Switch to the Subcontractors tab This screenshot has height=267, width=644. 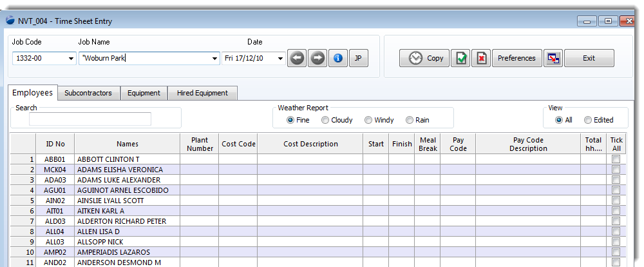tap(88, 93)
